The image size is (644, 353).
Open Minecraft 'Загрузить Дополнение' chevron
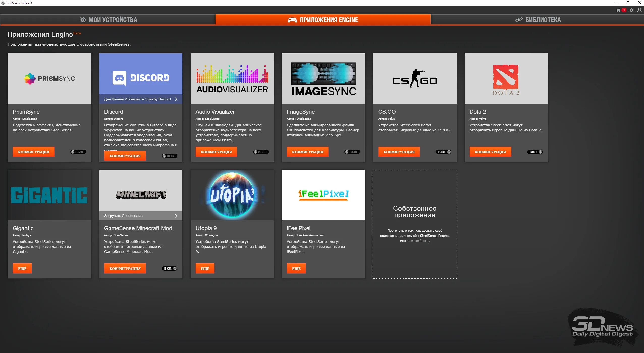tap(176, 216)
